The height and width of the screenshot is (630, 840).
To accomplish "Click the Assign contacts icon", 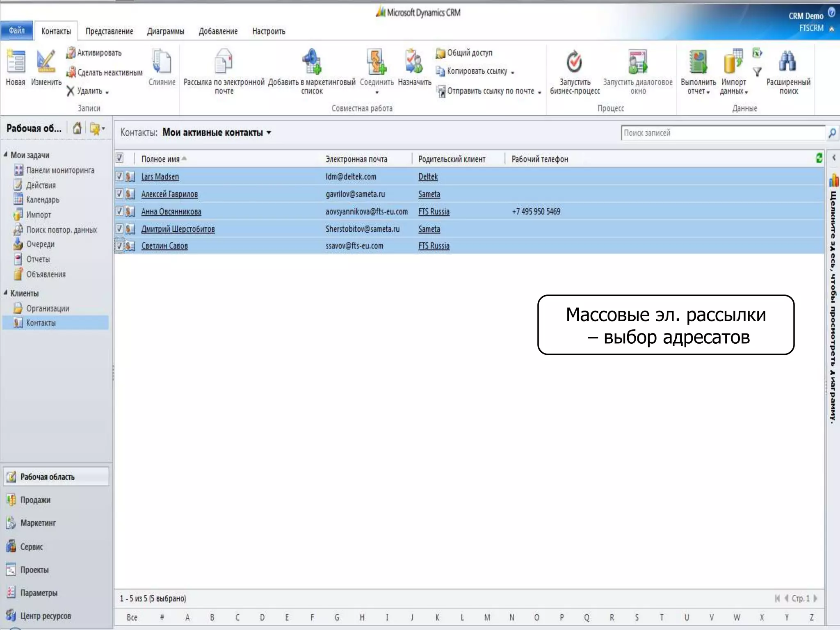I will coord(414,62).
